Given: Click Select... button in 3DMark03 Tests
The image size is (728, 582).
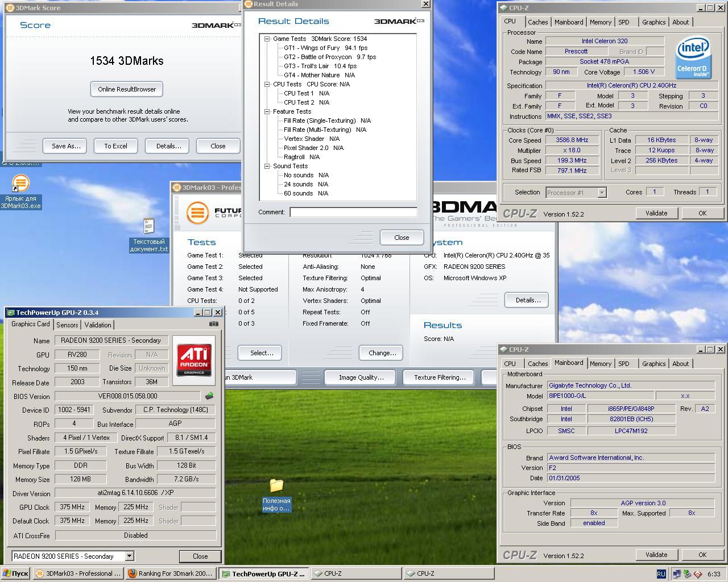Looking at the screenshot, I should (262, 353).
